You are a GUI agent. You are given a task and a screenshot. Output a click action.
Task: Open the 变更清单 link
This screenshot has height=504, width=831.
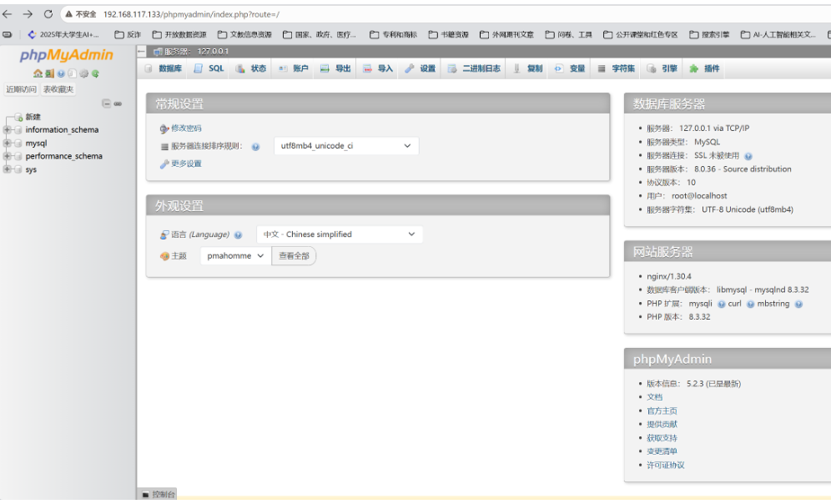[662, 451]
